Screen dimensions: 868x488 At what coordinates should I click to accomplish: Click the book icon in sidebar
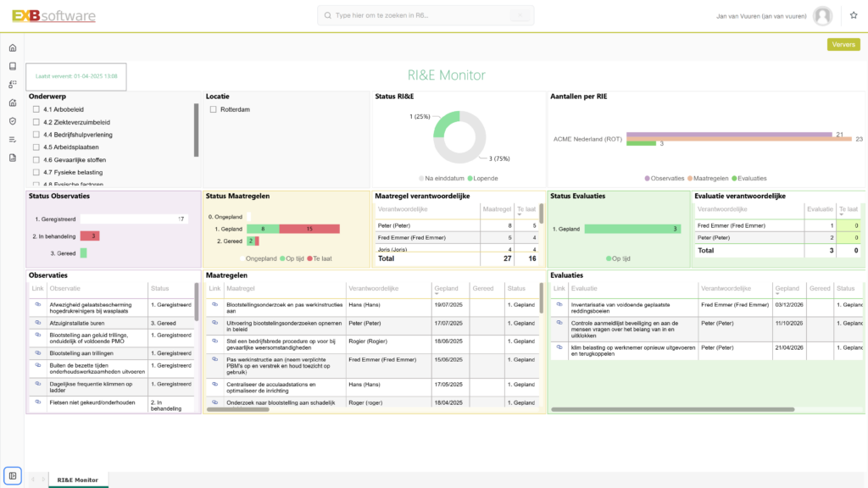point(13,66)
